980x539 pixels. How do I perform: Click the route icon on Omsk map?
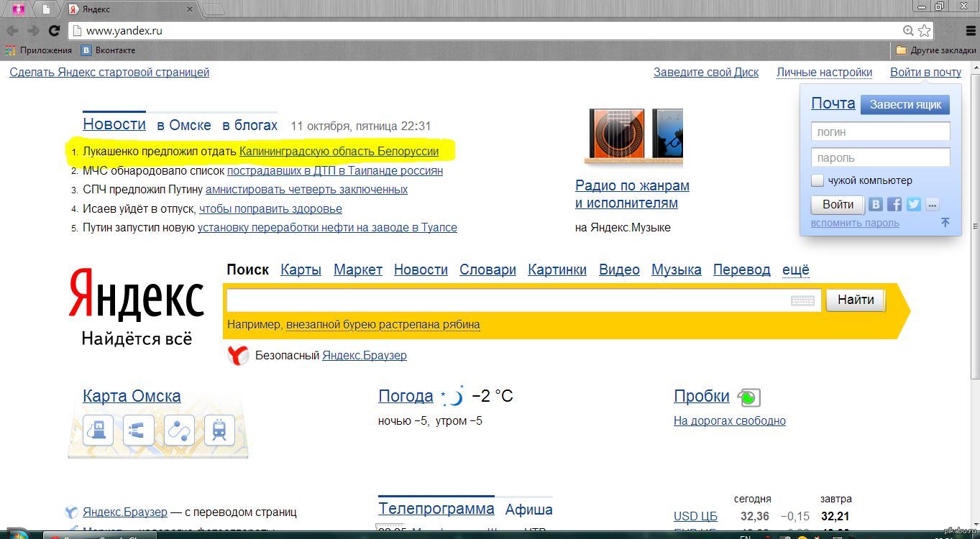tap(179, 431)
